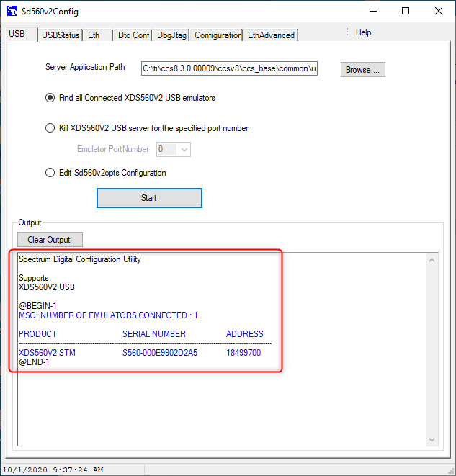This screenshot has width=456, height=476.
Task: Click the Start button
Action: [149, 198]
